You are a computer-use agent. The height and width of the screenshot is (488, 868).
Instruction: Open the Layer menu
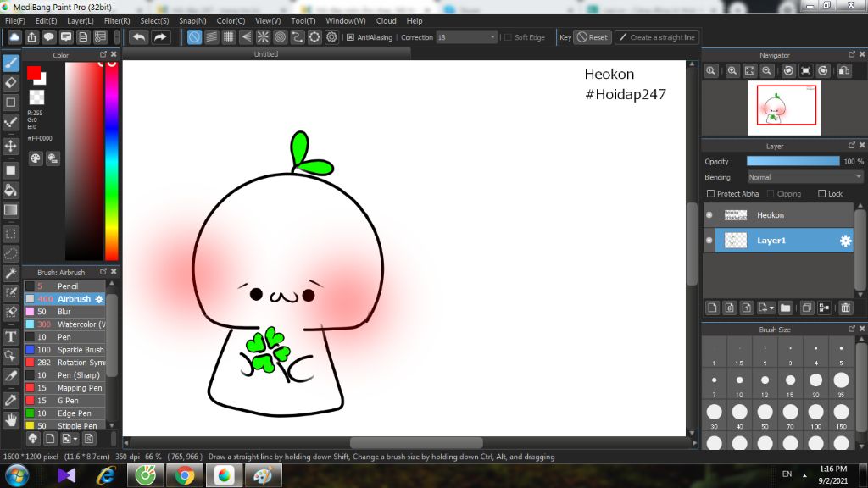point(81,21)
